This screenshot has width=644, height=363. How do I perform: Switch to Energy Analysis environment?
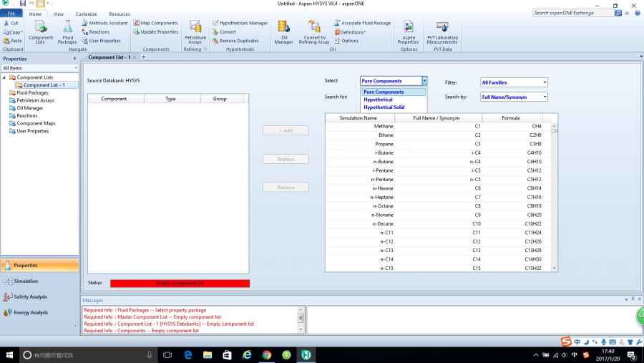coord(40,312)
